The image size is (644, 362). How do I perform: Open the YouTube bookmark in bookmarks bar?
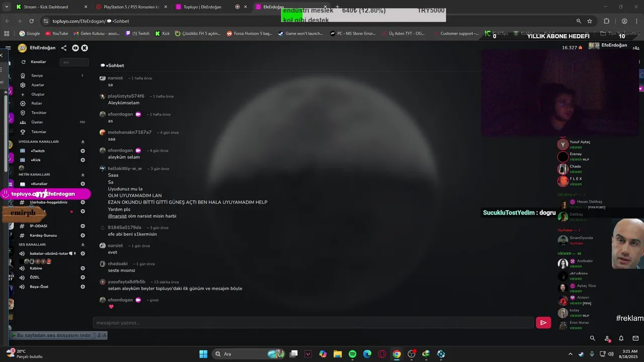(x=56, y=33)
